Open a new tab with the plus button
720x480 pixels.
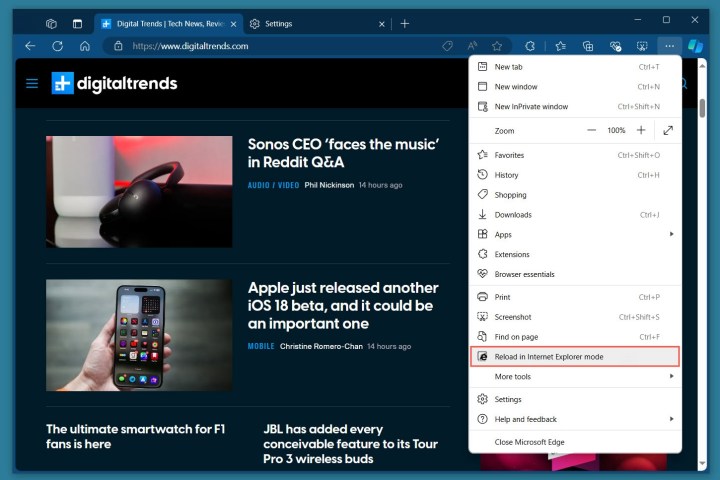click(x=405, y=23)
